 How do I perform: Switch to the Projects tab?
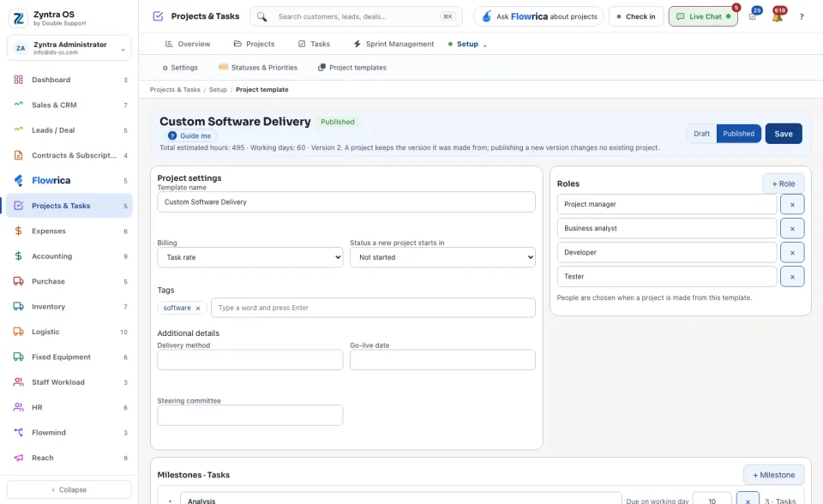point(254,44)
